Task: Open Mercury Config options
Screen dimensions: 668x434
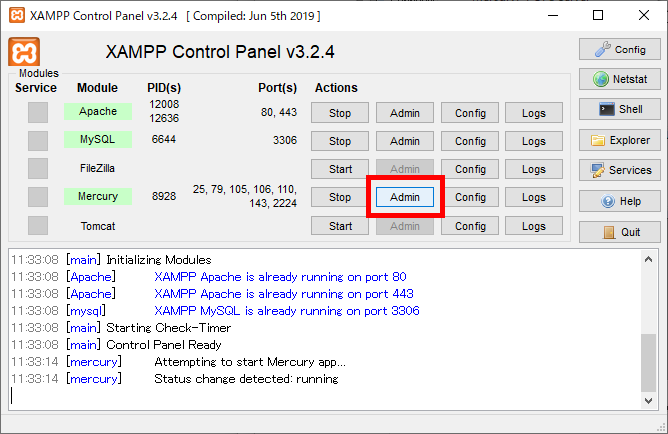Action: pyautogui.click(x=470, y=197)
